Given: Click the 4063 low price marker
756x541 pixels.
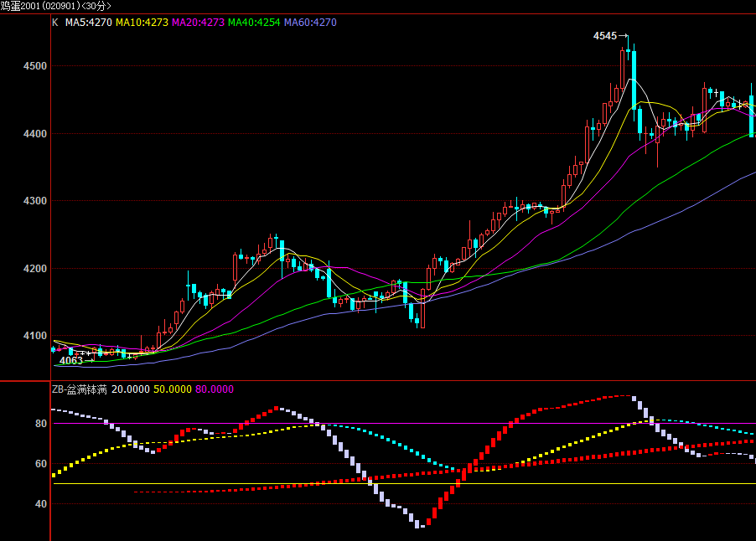Looking at the screenshot, I should point(71,361).
